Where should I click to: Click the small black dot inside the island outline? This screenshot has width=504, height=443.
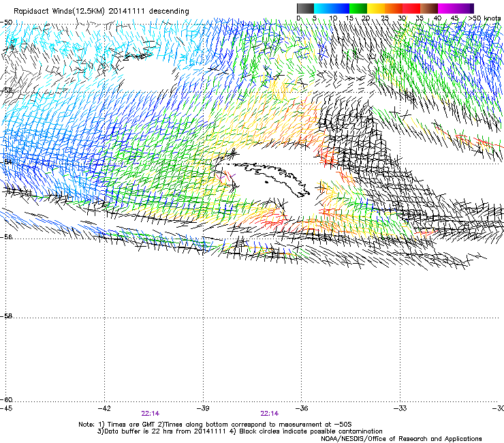[x=266, y=183]
